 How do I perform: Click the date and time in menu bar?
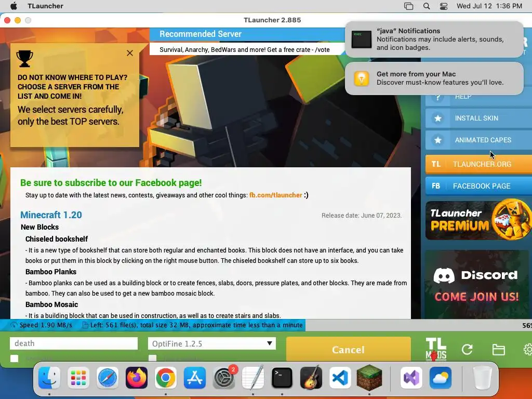[489, 6]
